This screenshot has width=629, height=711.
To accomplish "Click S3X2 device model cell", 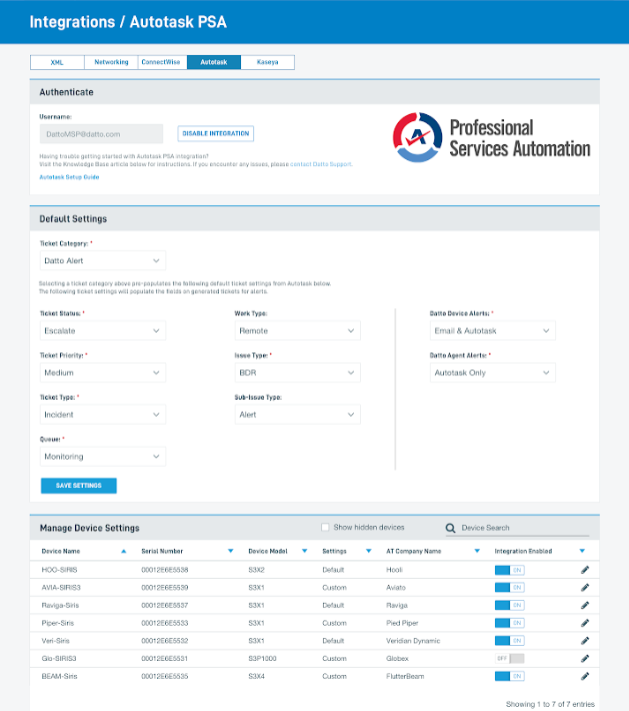I will tap(256, 570).
